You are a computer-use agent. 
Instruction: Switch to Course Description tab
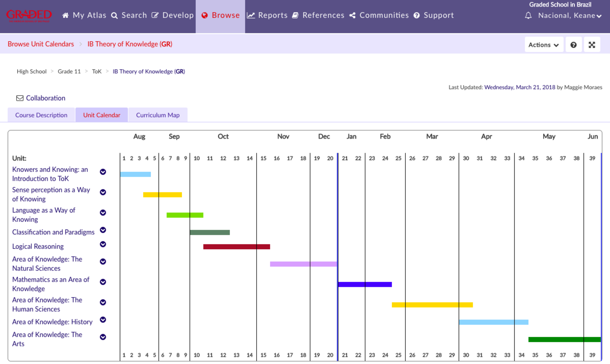41,115
